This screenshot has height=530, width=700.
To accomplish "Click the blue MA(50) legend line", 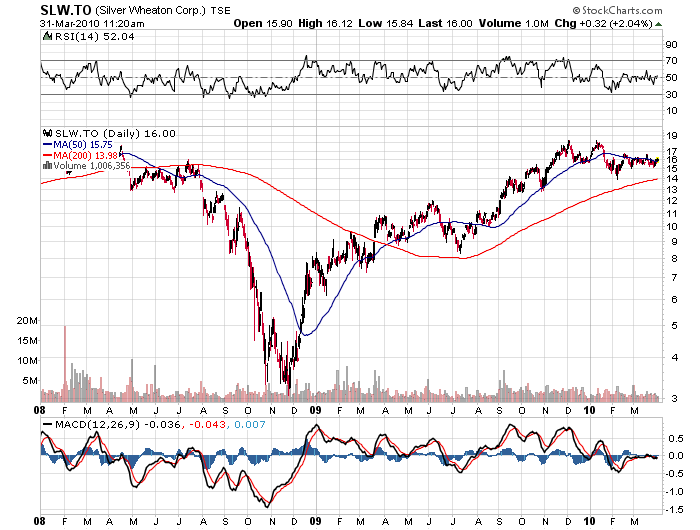I will pyautogui.click(x=47, y=144).
